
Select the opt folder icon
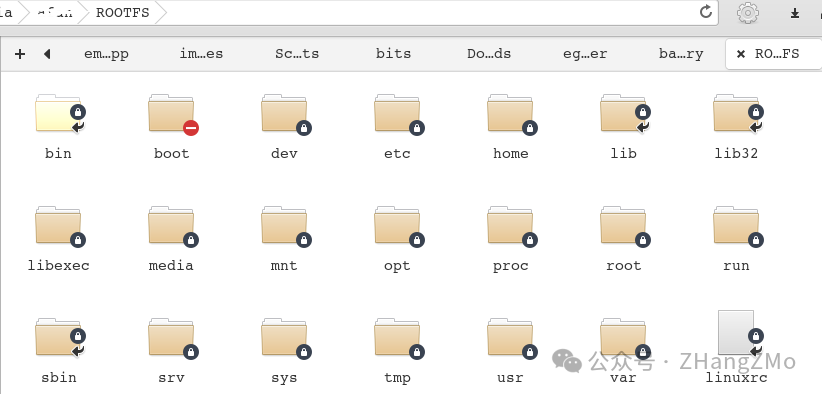(x=397, y=225)
